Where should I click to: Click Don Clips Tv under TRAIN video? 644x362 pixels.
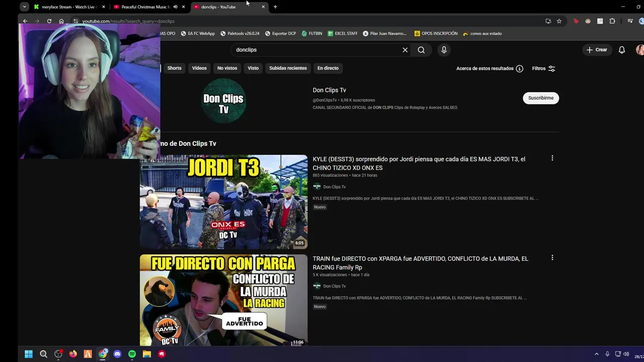tap(335, 286)
